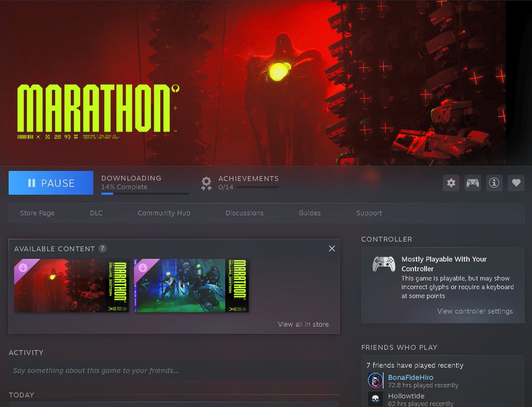Click the '14% Complete' text

(x=124, y=187)
